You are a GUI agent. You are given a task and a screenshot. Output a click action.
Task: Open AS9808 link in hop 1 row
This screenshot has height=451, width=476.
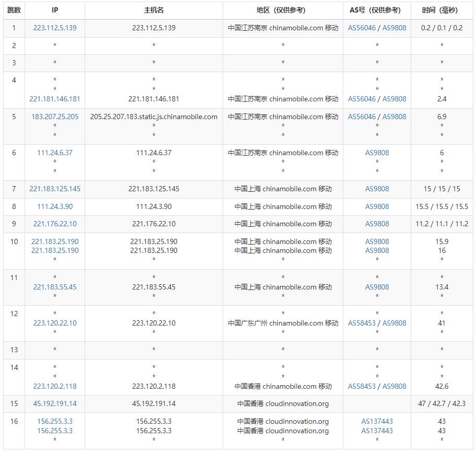(394, 28)
